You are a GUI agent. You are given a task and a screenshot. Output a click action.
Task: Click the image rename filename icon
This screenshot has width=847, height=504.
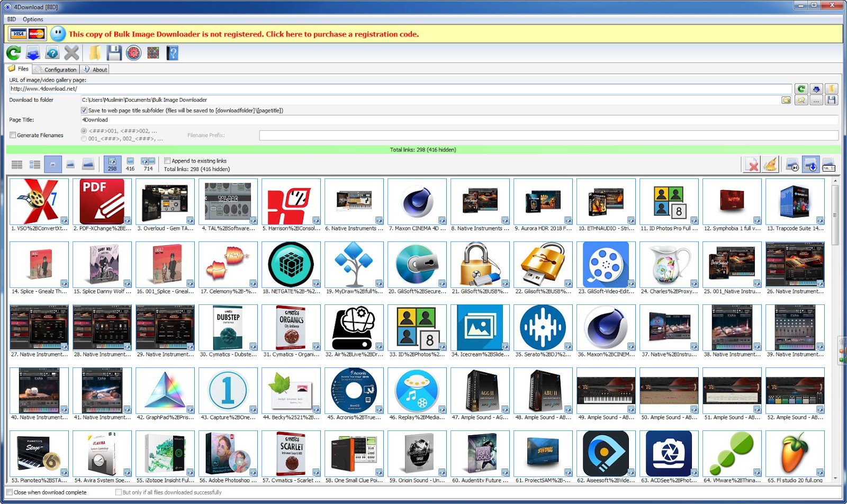[x=828, y=165]
